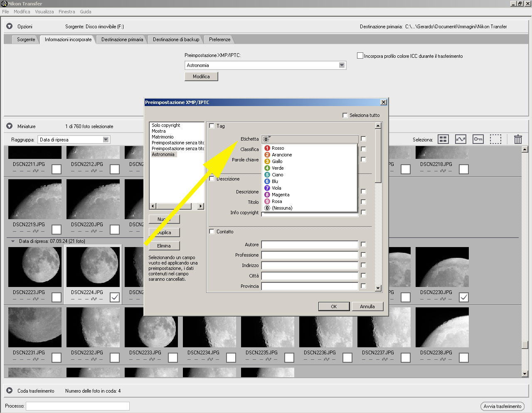
Task: Select Matrimonio preset in list
Action: coord(163,137)
